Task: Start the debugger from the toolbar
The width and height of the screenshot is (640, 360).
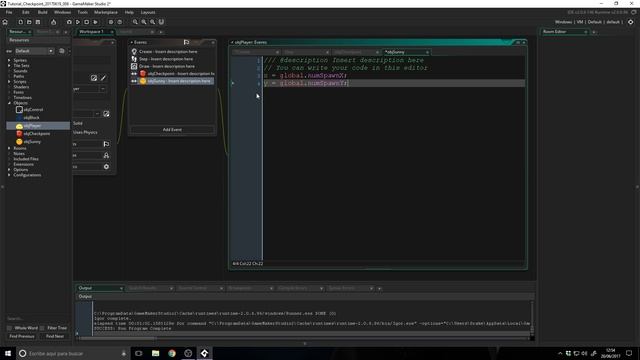Action: [69, 22]
